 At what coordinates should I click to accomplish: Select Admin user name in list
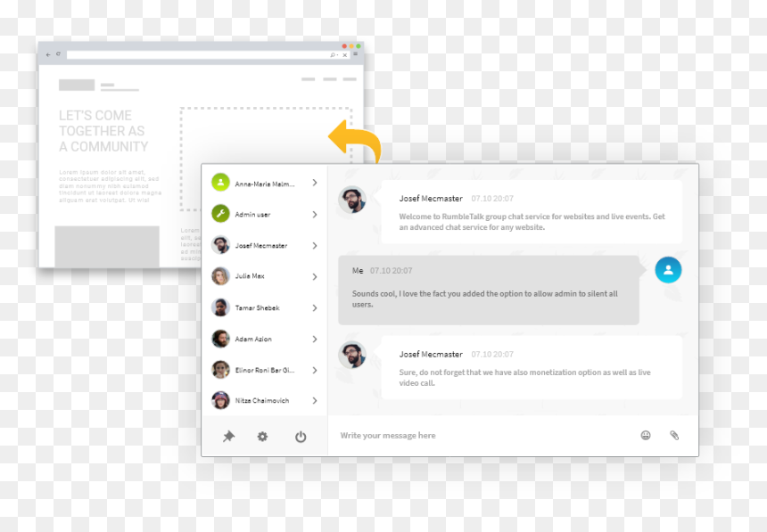[x=252, y=215]
